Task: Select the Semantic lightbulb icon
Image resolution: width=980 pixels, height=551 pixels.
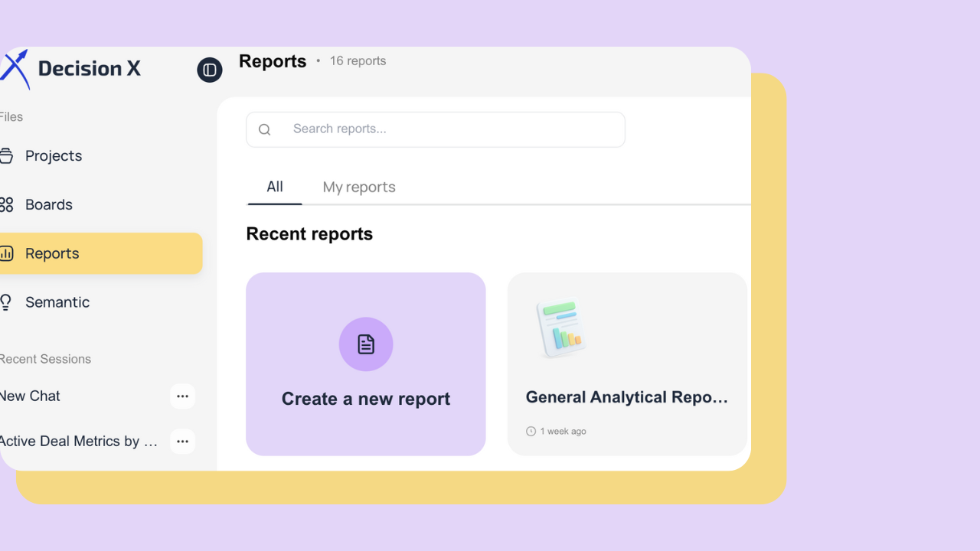Action: 6,302
